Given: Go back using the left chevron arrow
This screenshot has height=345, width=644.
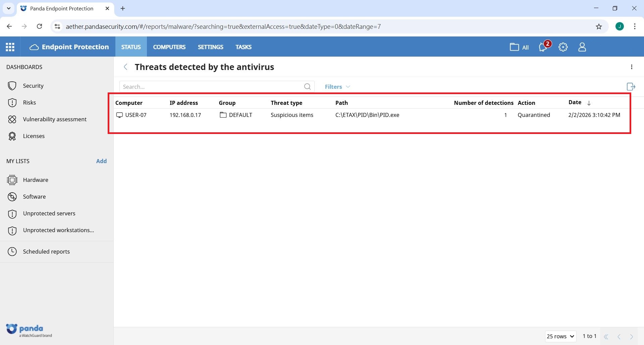Looking at the screenshot, I should 125,67.
